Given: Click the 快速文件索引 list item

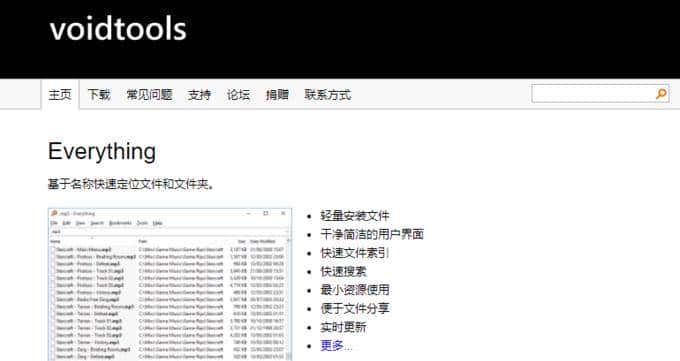Looking at the screenshot, I should tap(354, 253).
